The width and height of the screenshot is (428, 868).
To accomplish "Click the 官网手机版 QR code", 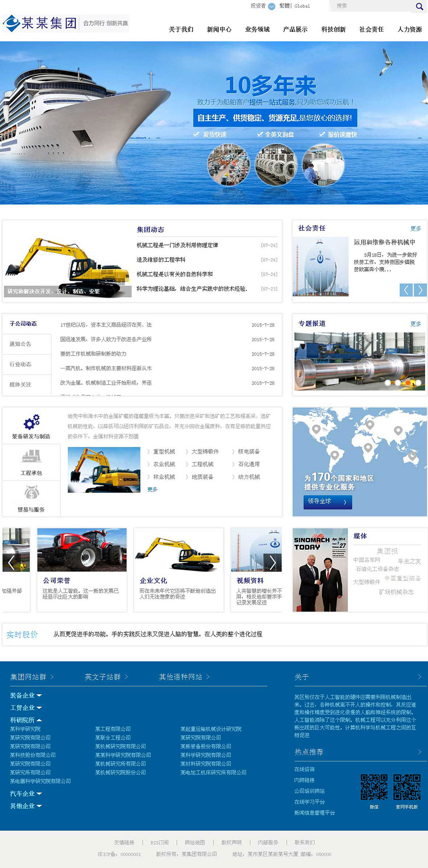I will click(x=407, y=787).
